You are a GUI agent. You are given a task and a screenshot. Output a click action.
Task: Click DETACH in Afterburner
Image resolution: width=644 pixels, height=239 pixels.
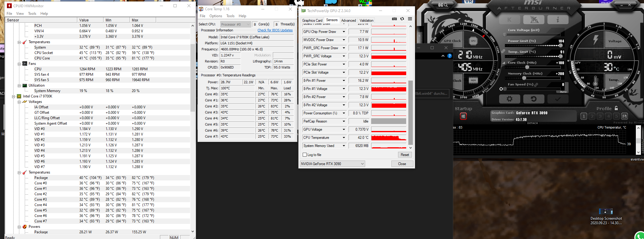click(532, 123)
